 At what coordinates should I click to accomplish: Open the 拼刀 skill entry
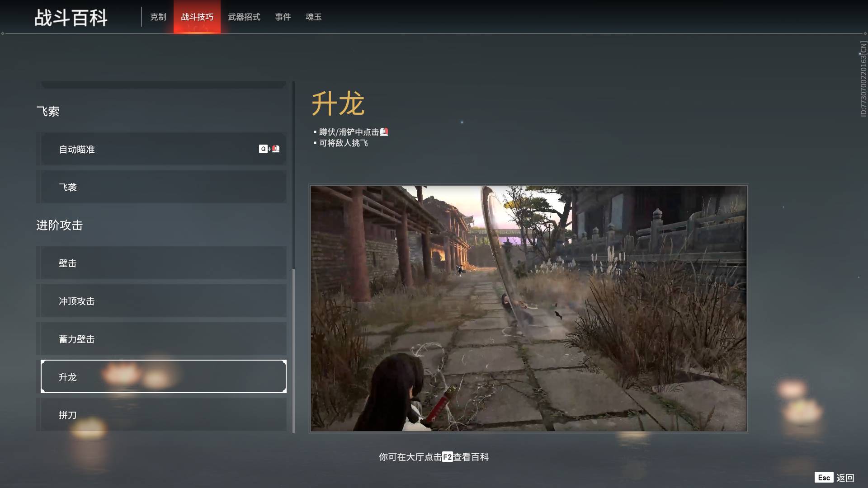[x=163, y=414]
